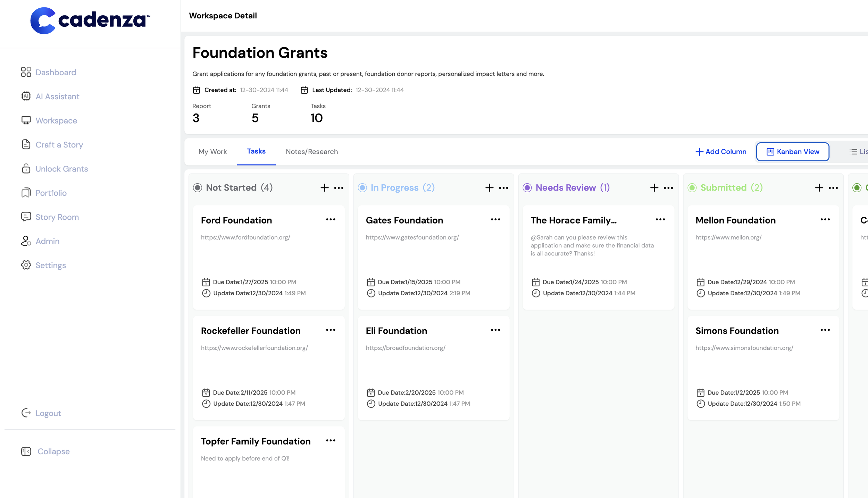Screen dimensions: 868x498
Task: Open the Eli Foundation card
Action: [x=434, y=368]
